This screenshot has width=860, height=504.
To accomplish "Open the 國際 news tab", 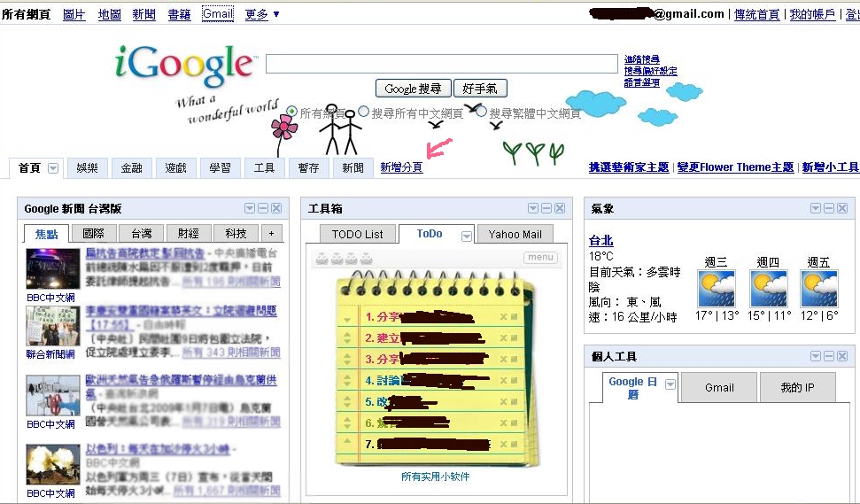I will pyautogui.click(x=94, y=234).
